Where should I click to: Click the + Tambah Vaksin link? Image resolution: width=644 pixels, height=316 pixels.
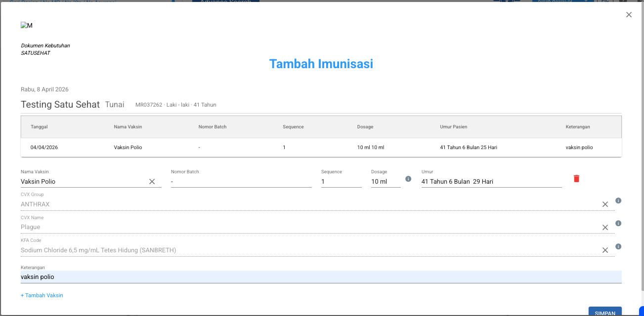[42, 295]
